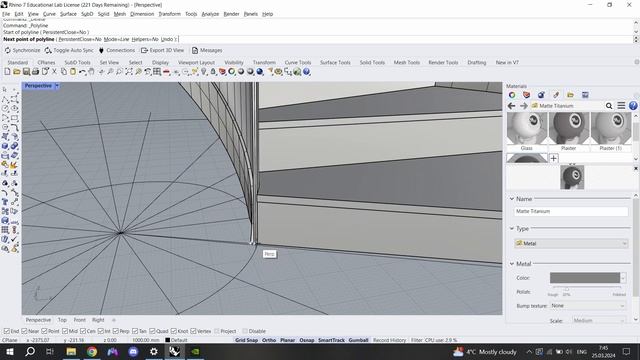Click the lock icon in toolbar
Viewport: 640px width, 360px height.
(213, 72)
